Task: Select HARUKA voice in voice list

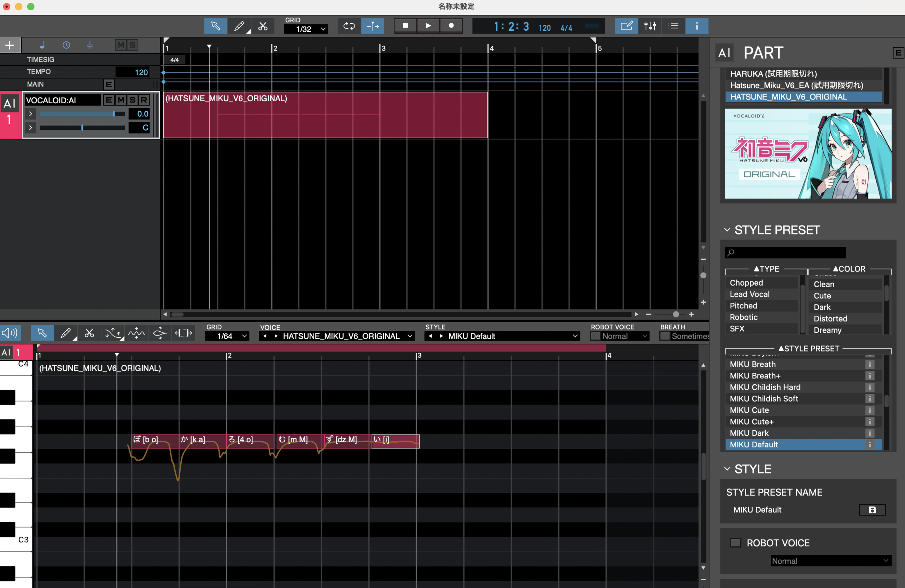Action: pos(804,74)
